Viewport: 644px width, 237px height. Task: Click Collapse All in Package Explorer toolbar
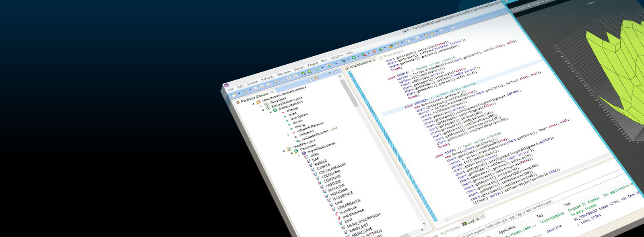coord(310,80)
